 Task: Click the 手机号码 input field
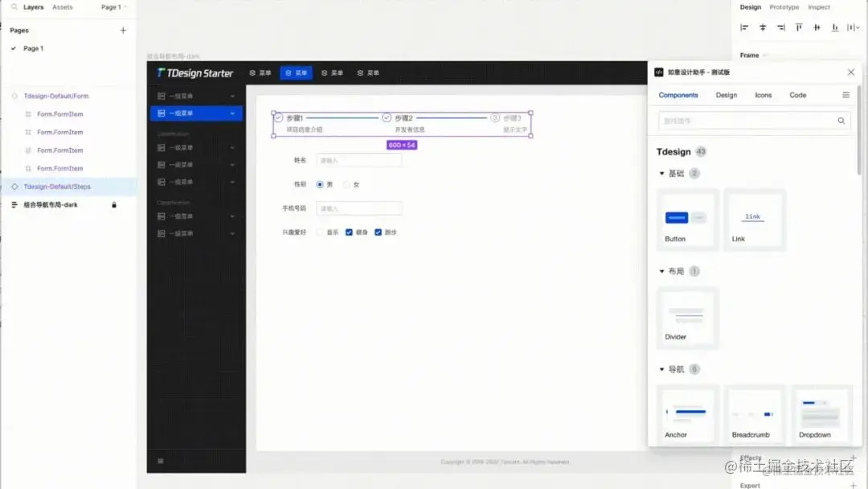(359, 209)
